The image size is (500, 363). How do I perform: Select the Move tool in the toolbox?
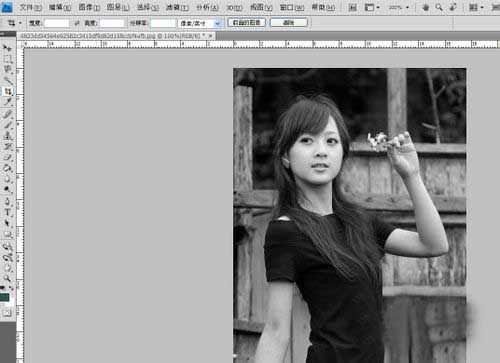(7, 48)
